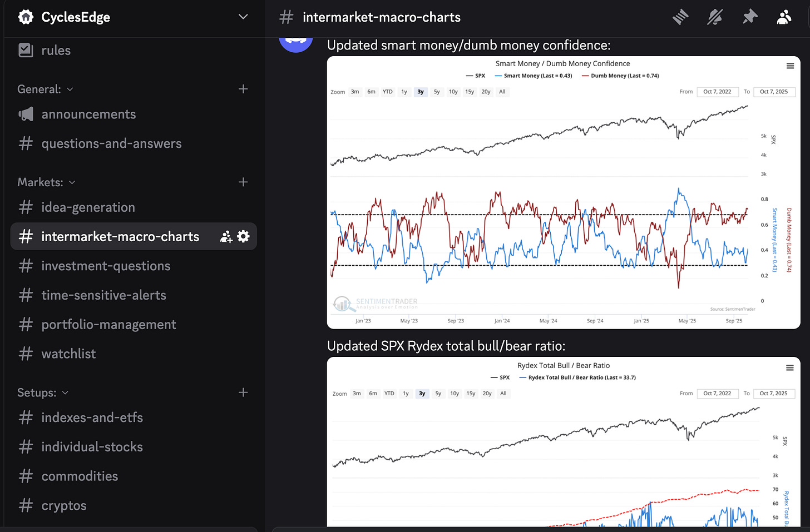Click Rydex chart To date field

click(774, 394)
